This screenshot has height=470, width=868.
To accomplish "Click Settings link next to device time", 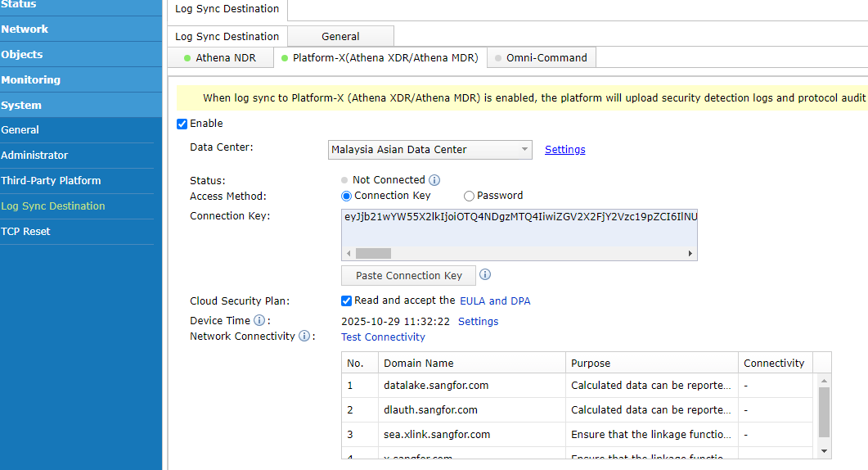I will [x=479, y=322].
